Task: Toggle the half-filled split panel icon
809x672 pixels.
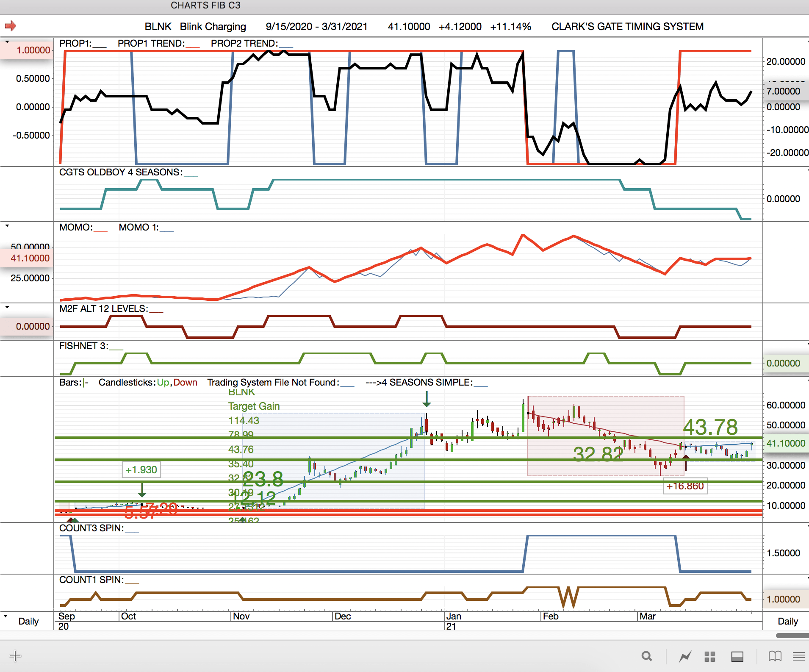Action: point(737,656)
